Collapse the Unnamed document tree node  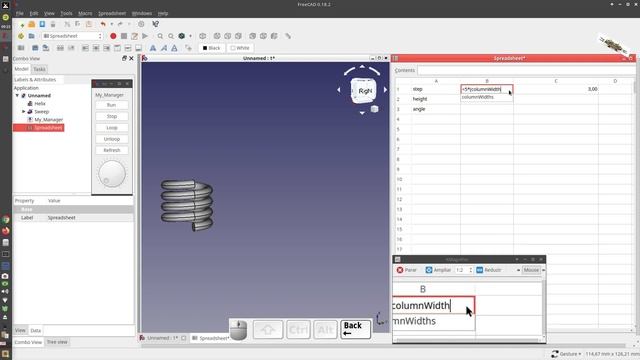pos(17,96)
